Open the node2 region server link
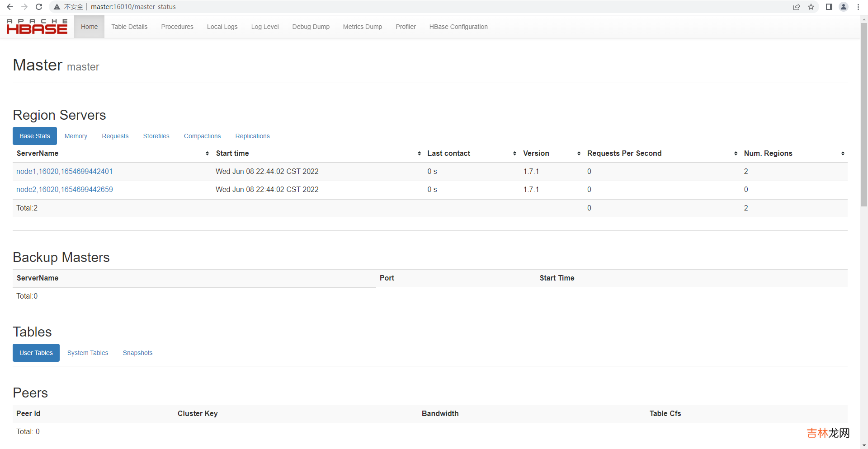This screenshot has height=449, width=868. click(65, 189)
